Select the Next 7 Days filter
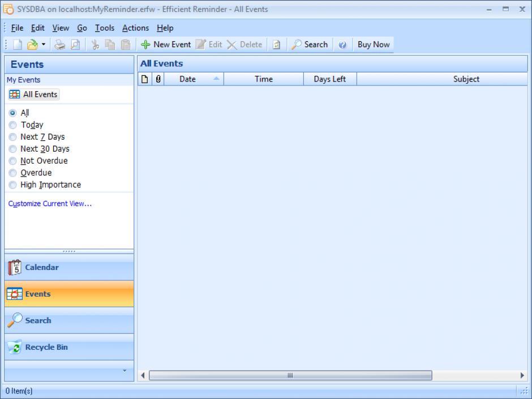 click(x=13, y=137)
